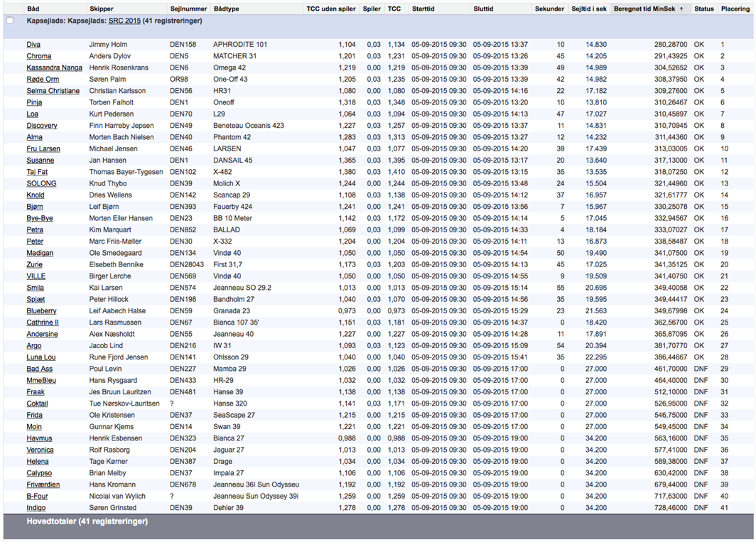Select calculated time 280,28700 cell

pos(671,44)
